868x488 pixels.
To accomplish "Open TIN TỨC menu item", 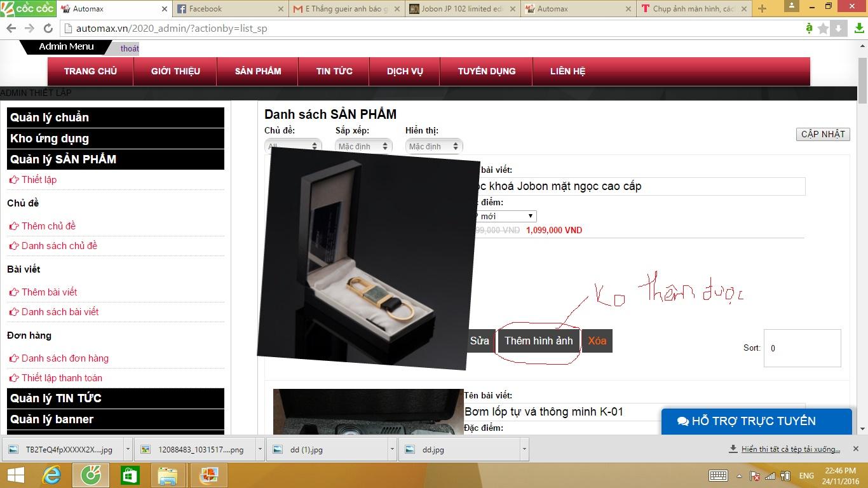I will pyautogui.click(x=334, y=71).
